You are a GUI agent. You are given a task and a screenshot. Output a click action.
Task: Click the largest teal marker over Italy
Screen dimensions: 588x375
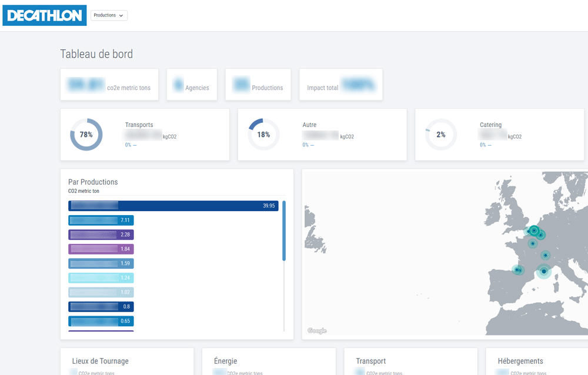point(543,271)
